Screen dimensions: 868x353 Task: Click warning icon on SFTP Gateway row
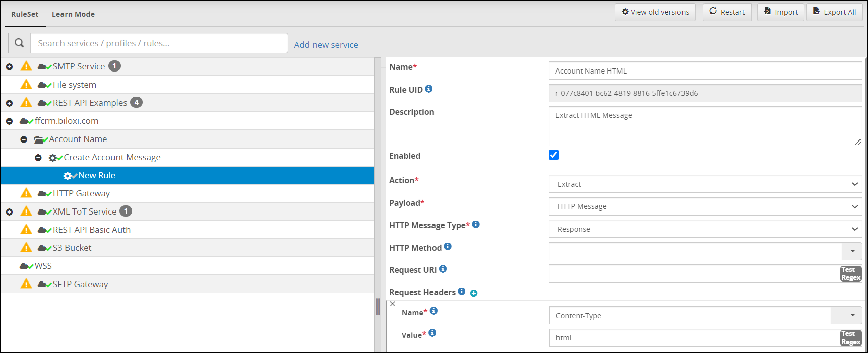pos(26,284)
